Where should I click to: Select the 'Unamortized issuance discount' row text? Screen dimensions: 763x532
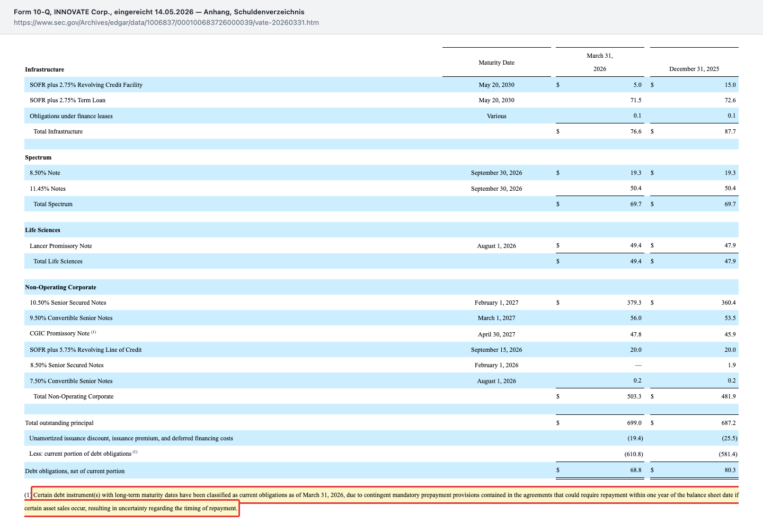coord(131,438)
